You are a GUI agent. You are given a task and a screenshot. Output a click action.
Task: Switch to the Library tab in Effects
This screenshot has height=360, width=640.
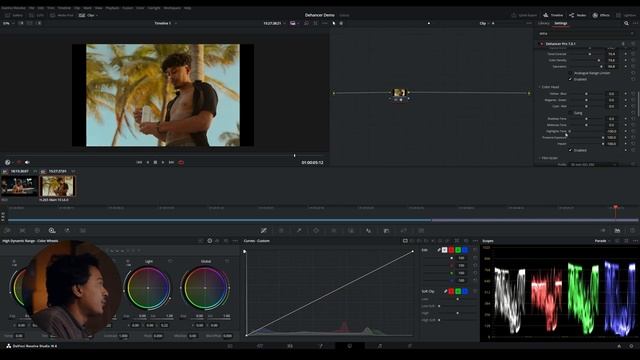pyautogui.click(x=544, y=23)
